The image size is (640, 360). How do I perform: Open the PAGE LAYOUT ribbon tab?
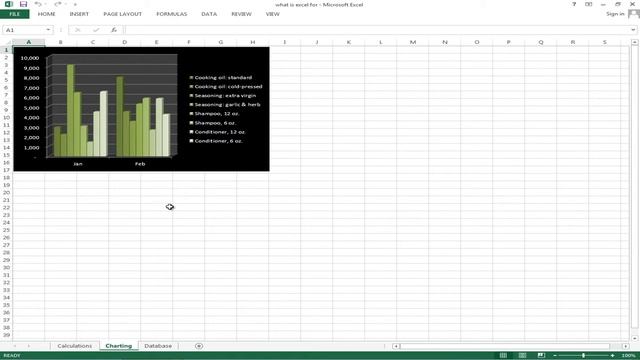point(122,14)
